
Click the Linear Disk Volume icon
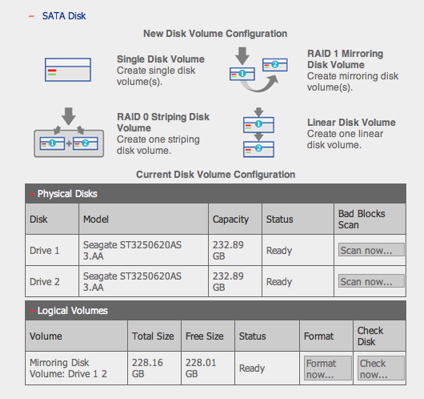259,133
